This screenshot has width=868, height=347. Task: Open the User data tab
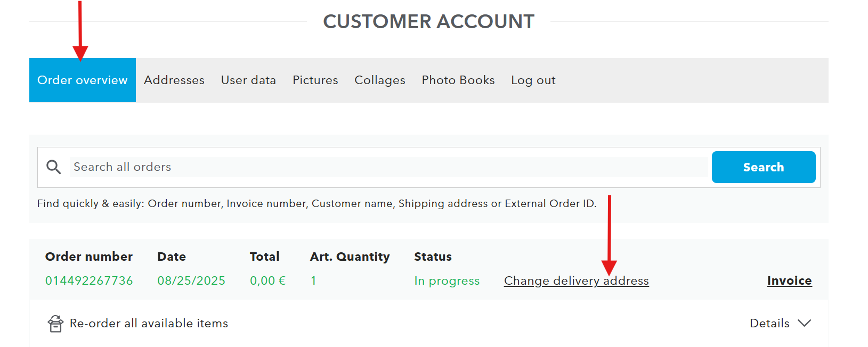pyautogui.click(x=248, y=80)
